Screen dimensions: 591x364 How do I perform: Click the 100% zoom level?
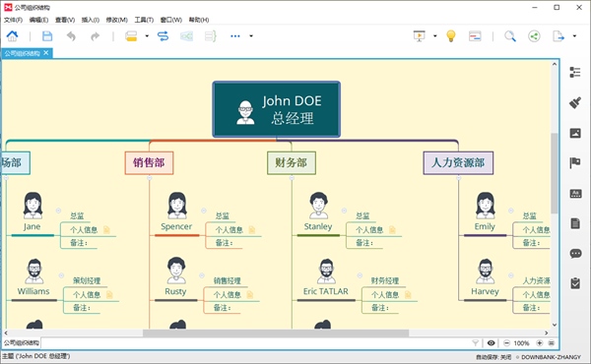521,343
